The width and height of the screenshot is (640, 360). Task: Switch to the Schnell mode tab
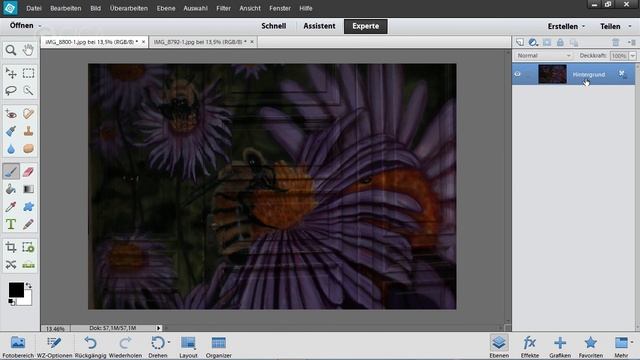point(273,26)
